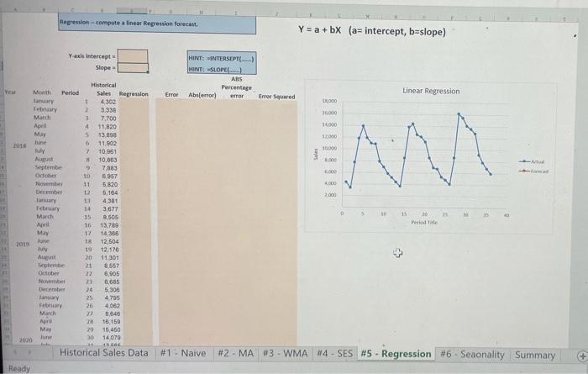Click the sales cell 14,386

109,233
